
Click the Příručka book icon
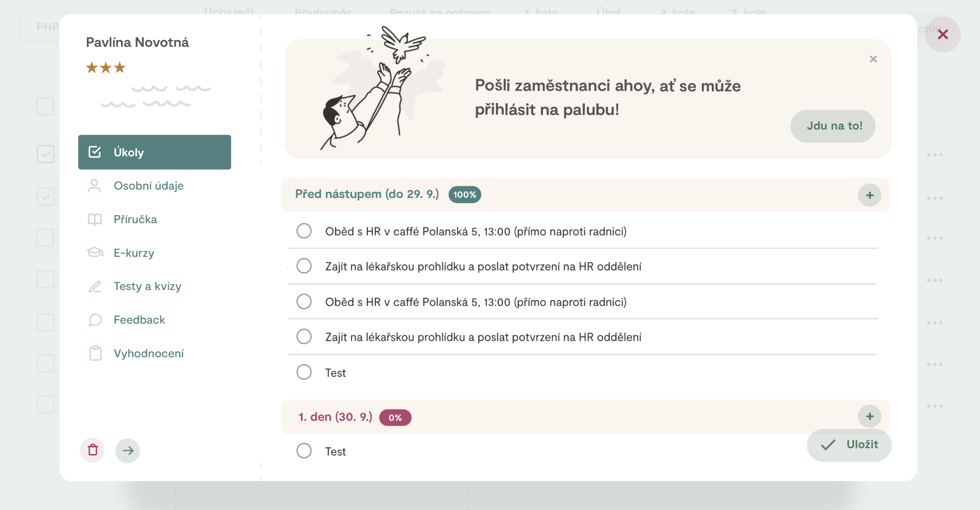[95, 220]
